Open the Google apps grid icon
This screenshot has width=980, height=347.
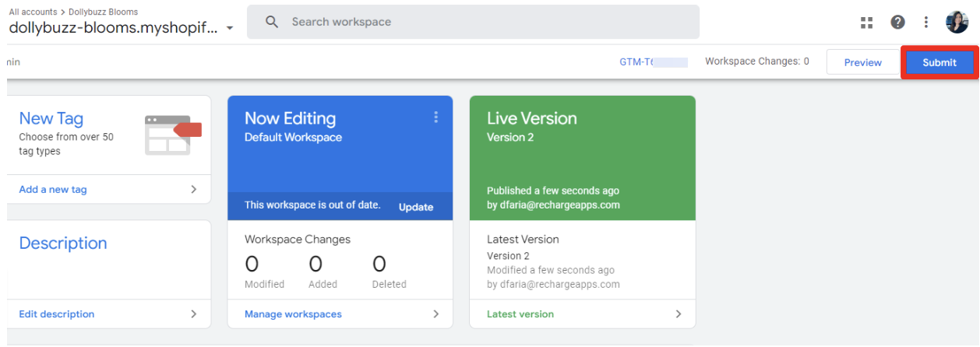866,23
